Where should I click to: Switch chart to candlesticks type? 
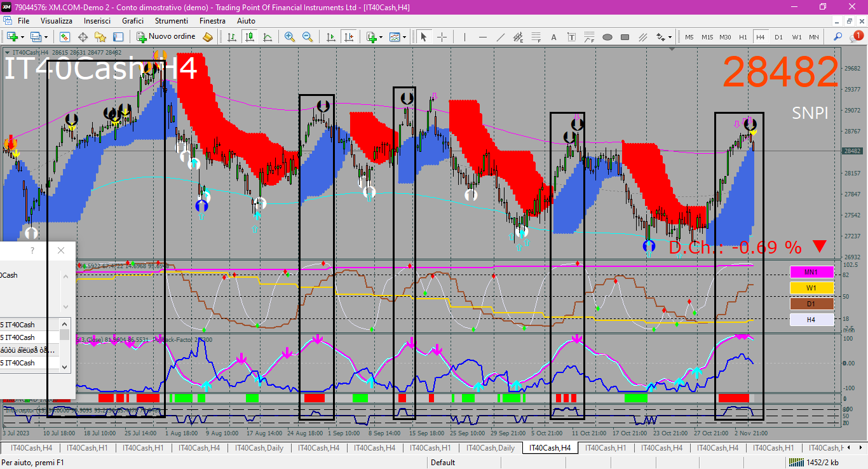pos(250,37)
